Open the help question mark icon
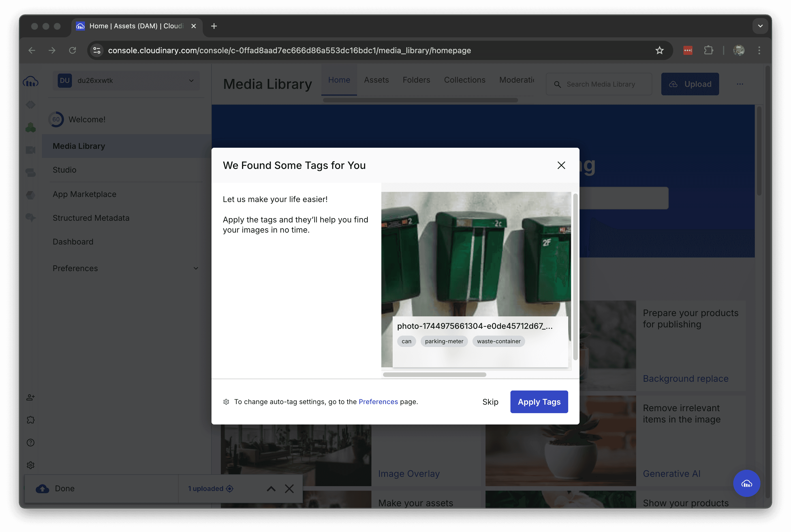The image size is (791, 532). point(31,442)
